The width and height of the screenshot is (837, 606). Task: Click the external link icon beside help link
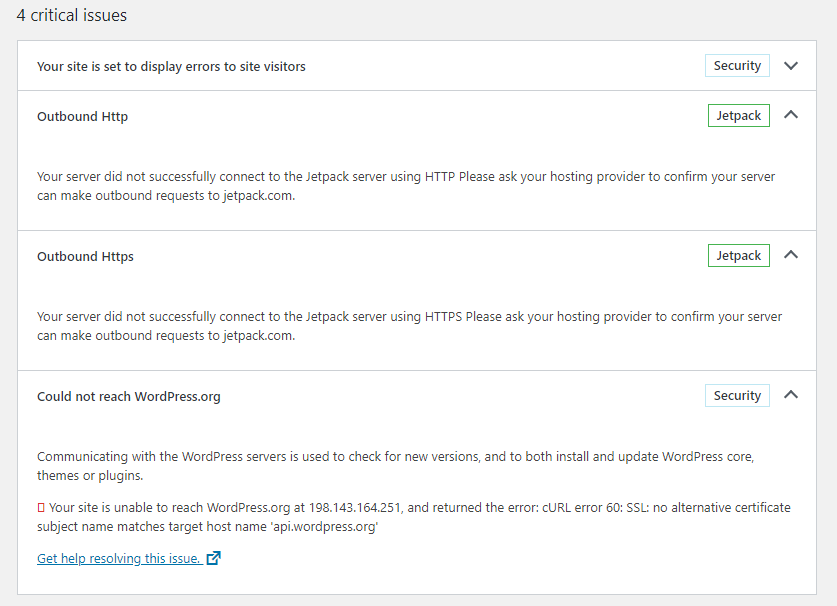[213, 558]
